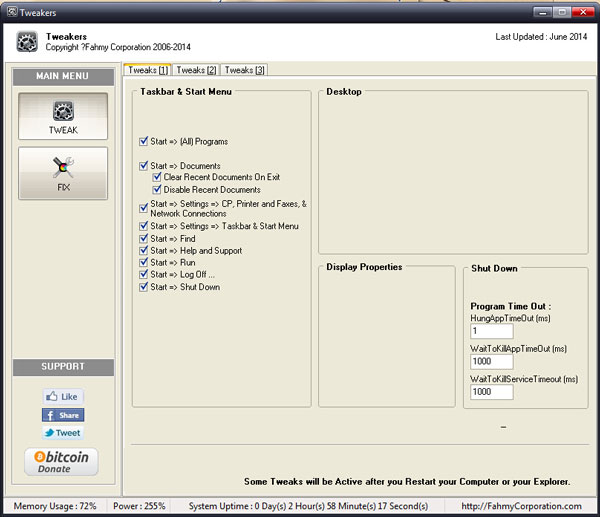Toggle Disable Recent Documents checkbox

tap(157, 190)
